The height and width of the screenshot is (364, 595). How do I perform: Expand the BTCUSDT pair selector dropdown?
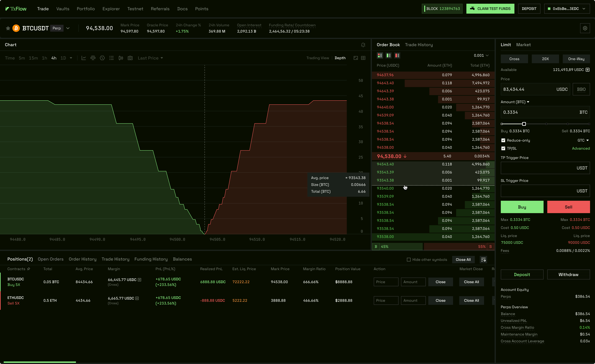point(68,28)
